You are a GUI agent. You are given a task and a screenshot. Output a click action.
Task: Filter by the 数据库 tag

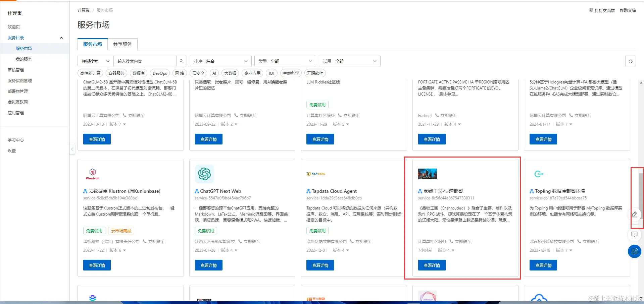(x=139, y=73)
